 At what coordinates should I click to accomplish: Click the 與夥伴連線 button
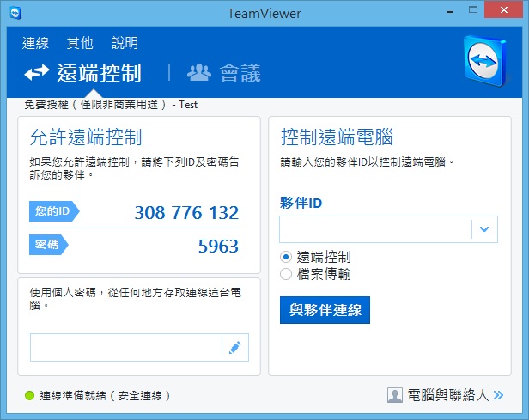point(325,310)
